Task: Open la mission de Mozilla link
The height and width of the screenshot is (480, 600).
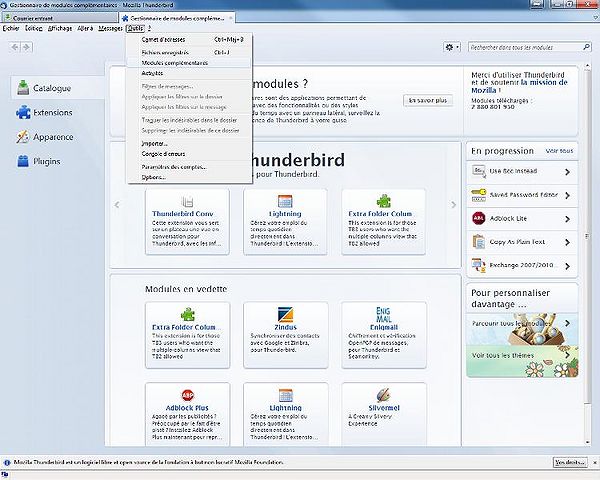Action: coord(519,87)
